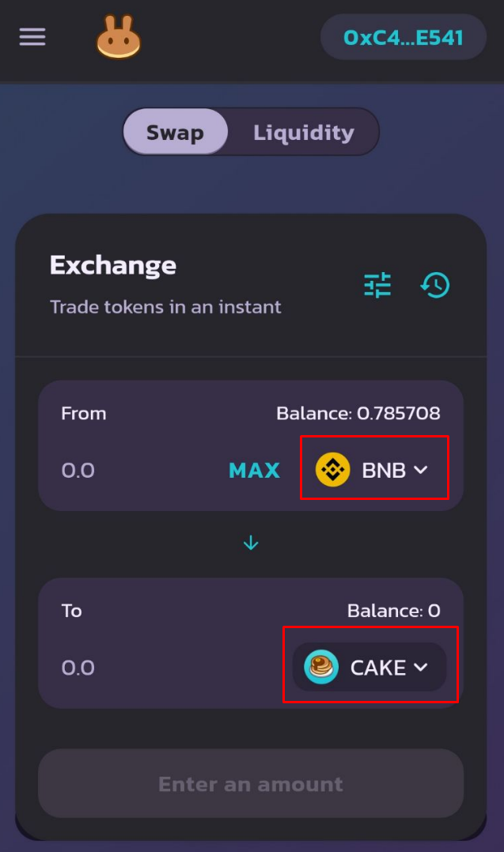
Task: Switch to the Swap toggle option
Action: pyautogui.click(x=175, y=132)
